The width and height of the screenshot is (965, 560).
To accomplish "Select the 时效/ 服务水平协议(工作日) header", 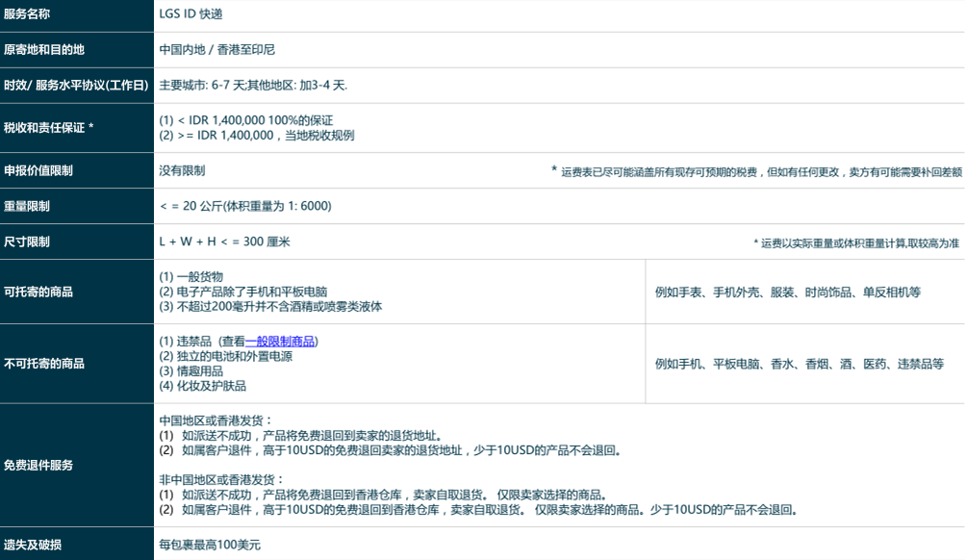I will 77,86.
